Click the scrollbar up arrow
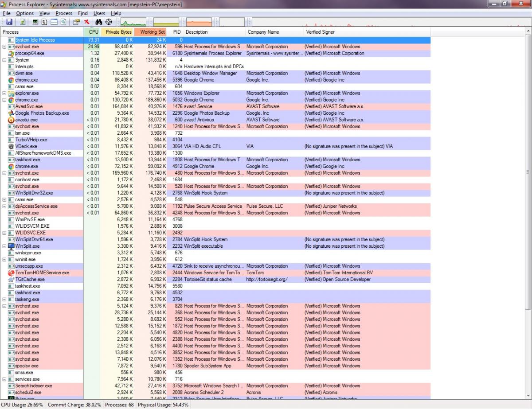 [528, 31]
